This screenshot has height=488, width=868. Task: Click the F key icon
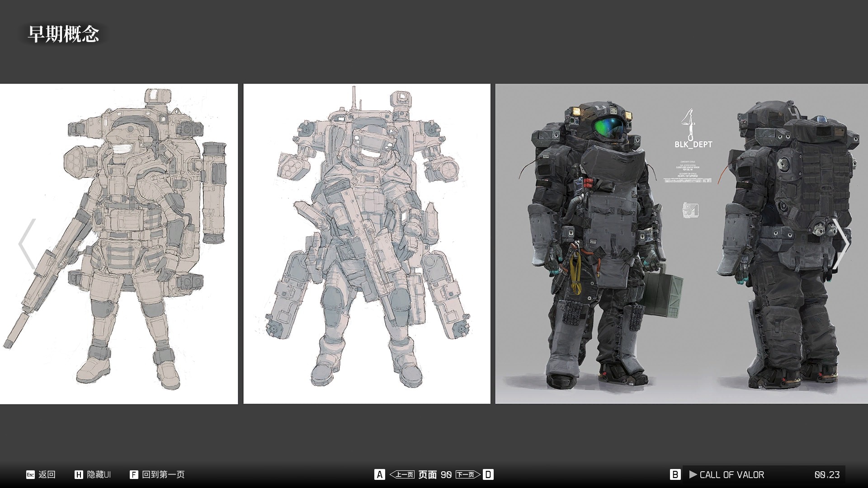pos(134,474)
